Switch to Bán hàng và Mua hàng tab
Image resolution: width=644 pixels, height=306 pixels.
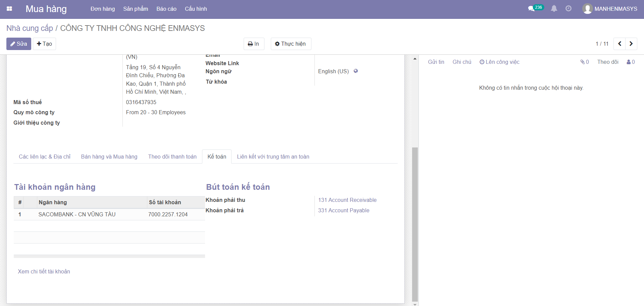[109, 157]
